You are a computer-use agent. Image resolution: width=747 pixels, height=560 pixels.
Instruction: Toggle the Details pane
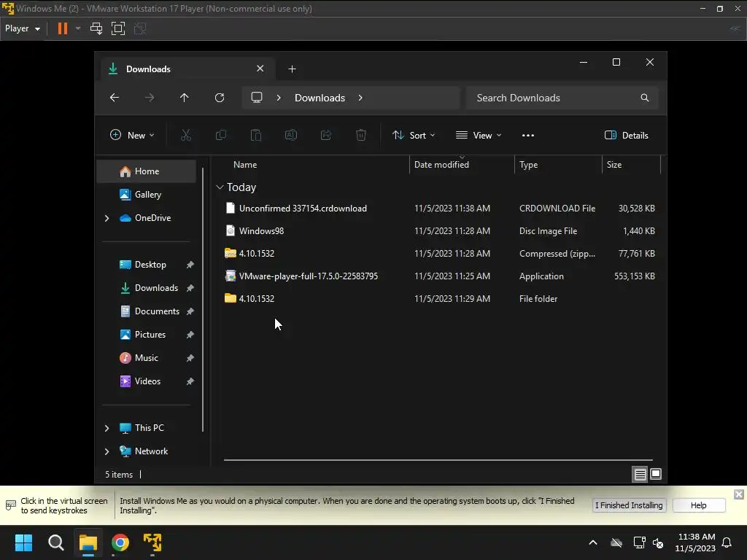coord(627,135)
